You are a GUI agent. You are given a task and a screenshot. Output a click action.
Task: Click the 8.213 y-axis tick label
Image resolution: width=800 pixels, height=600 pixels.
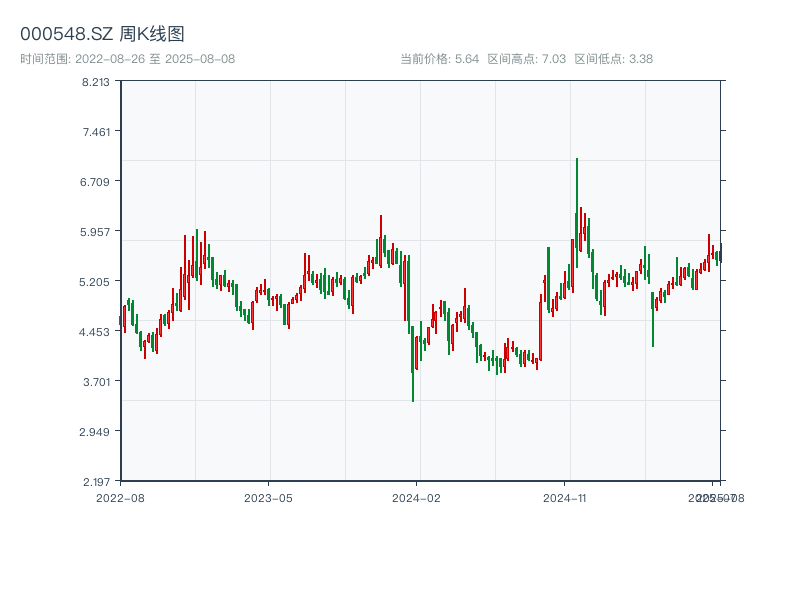click(96, 82)
